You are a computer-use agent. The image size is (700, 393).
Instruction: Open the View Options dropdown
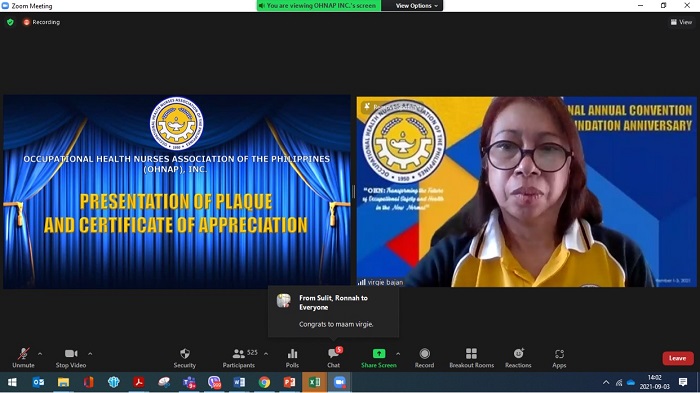click(416, 6)
